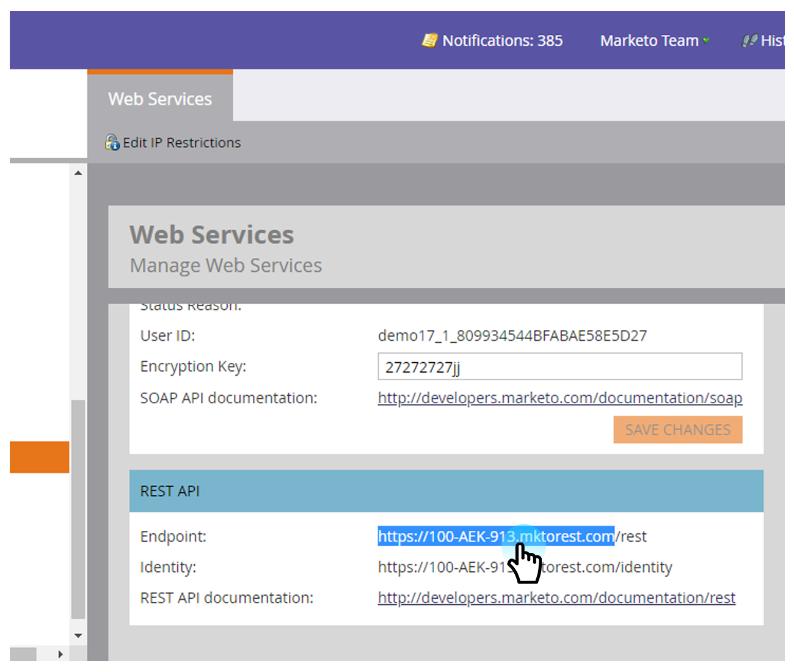Click the left panel scroll down arrow
The height and width of the screenshot is (672, 794).
78,636
